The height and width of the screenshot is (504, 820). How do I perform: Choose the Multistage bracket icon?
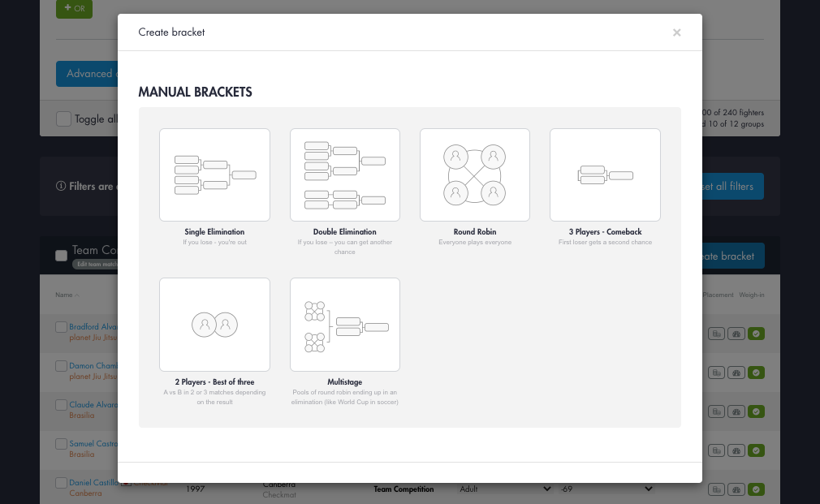(x=344, y=325)
